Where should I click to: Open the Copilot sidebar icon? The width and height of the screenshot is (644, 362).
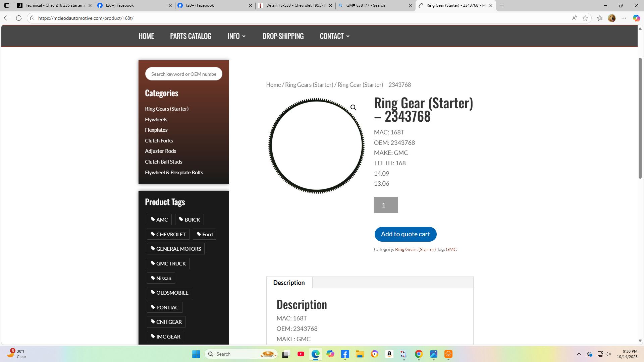[x=636, y=18]
